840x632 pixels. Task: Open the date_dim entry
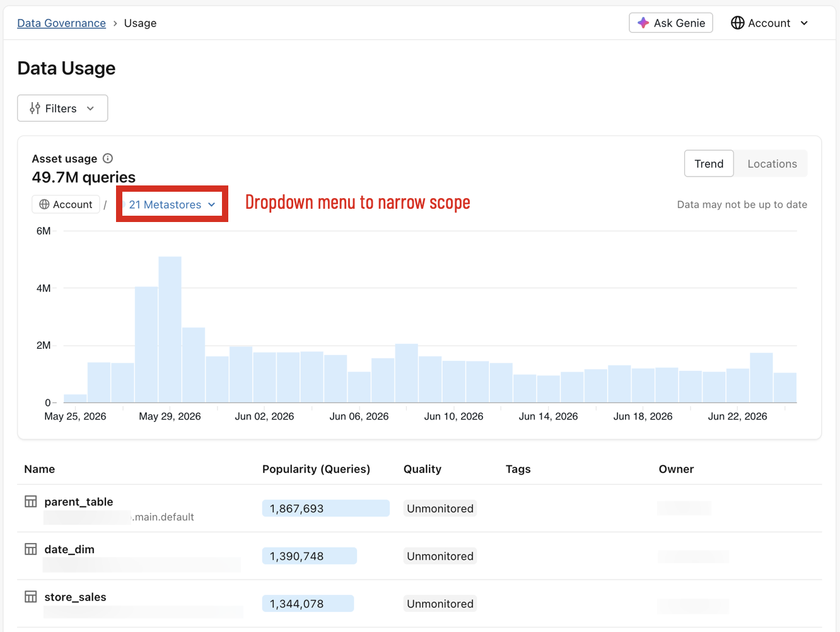pyautogui.click(x=69, y=549)
